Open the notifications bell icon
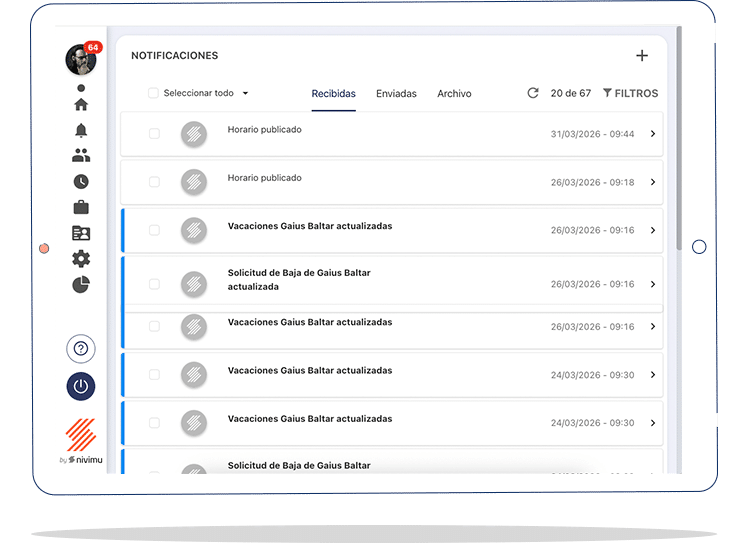 coord(81,130)
